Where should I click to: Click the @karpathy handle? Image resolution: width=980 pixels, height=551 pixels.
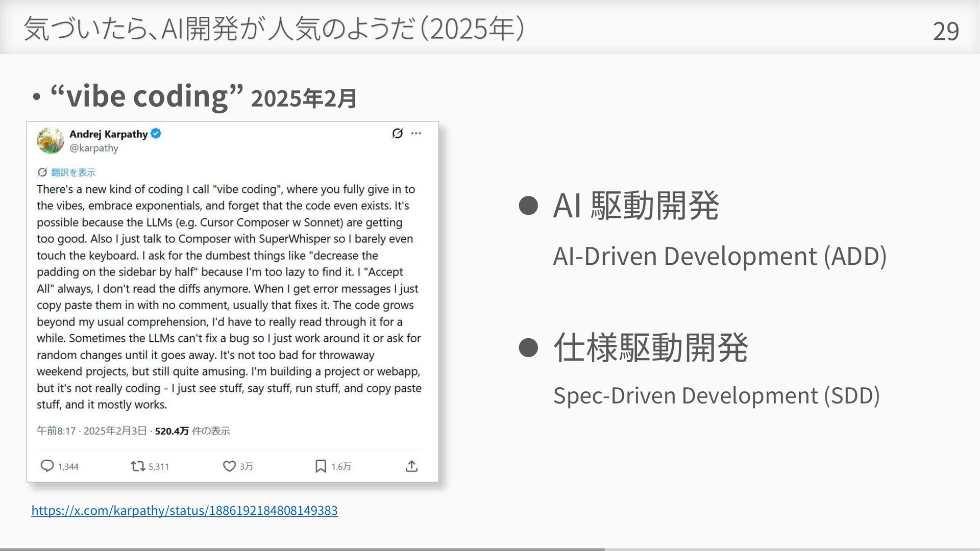94,148
